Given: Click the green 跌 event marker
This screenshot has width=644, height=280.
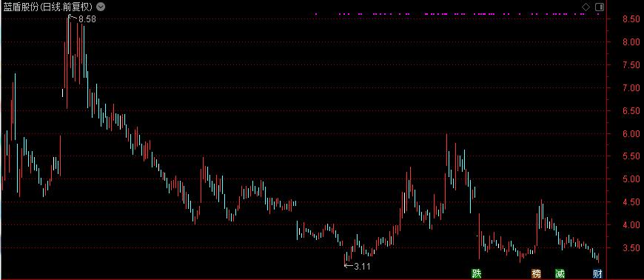Looking at the screenshot, I should (477, 273).
